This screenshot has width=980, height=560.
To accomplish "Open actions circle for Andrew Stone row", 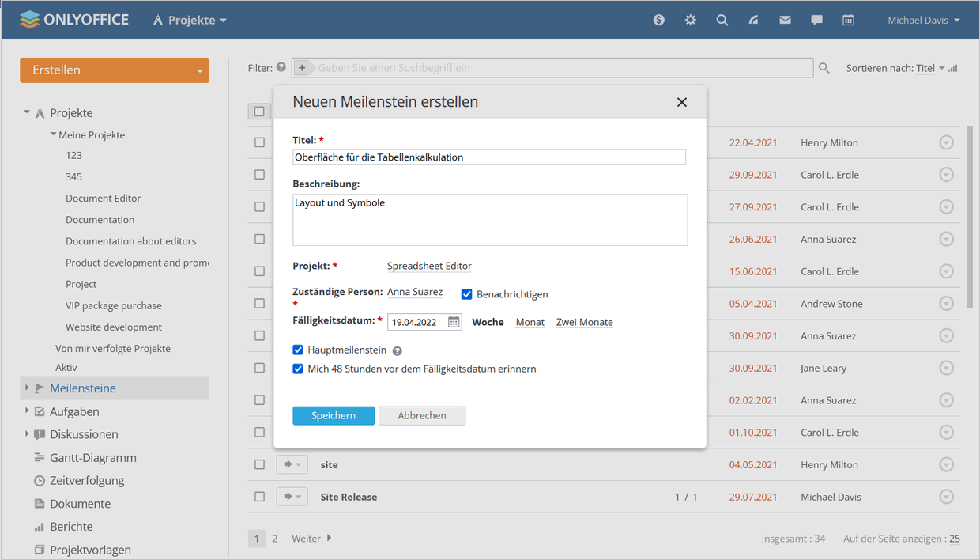I will [x=946, y=304].
